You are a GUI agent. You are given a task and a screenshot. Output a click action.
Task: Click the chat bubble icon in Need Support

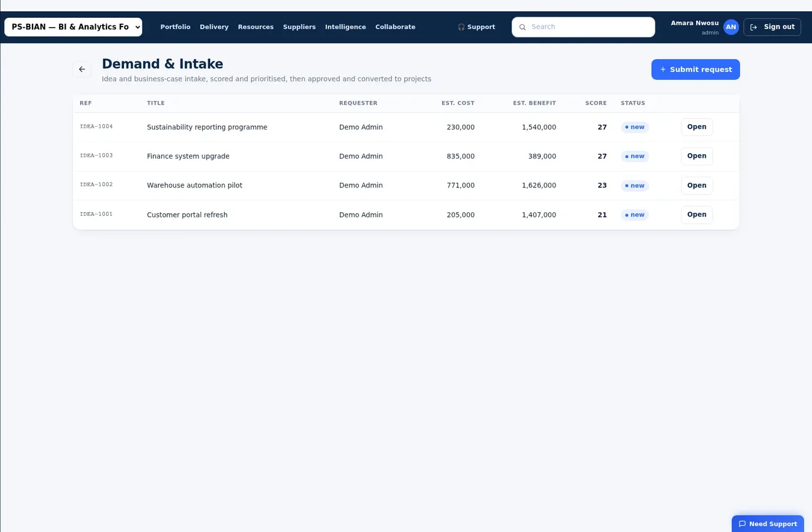click(x=742, y=524)
